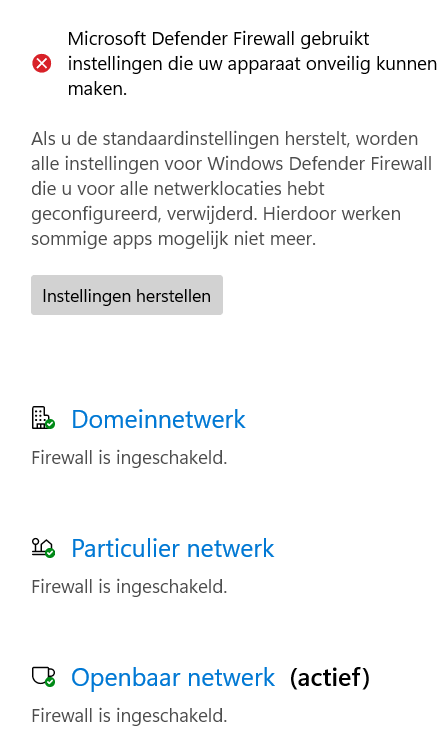This screenshot has width=447, height=756.
Task: Click green check badge on Openbaar netwerk icon
Action: pos(50,682)
